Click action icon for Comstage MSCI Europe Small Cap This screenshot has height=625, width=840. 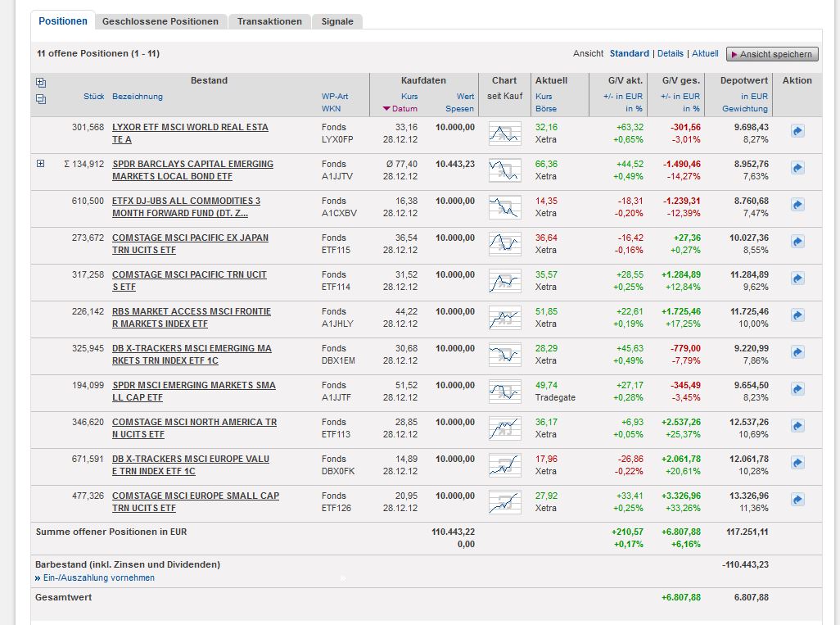pos(797,500)
